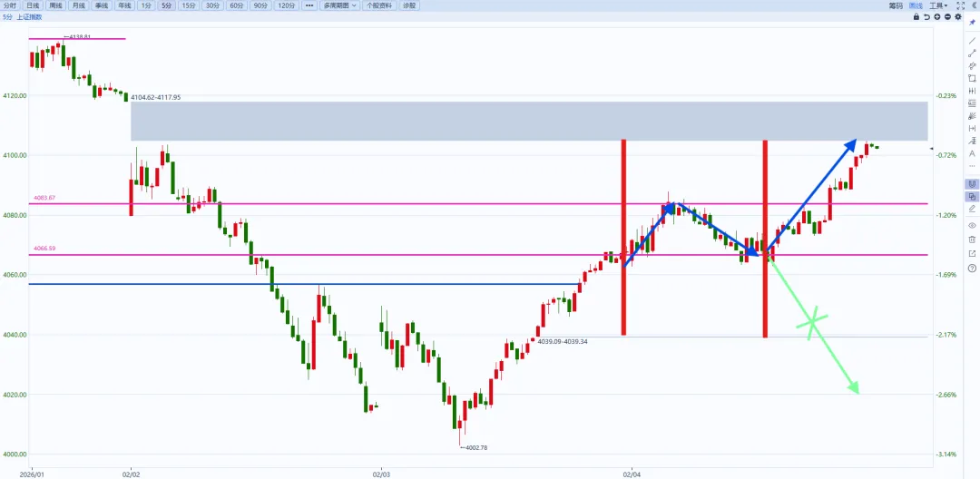The width and height of the screenshot is (980, 479).
Task: Open the 诊股 stock diagnosis
Action: (408, 5)
